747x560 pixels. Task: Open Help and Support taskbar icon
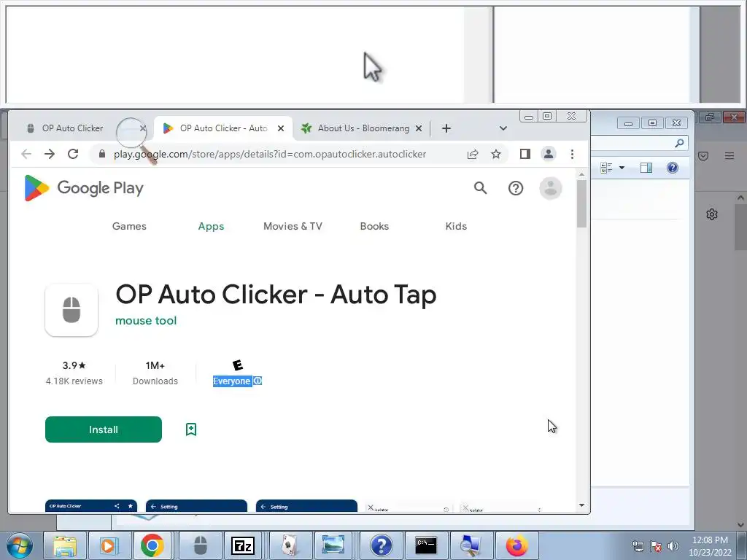381,545
